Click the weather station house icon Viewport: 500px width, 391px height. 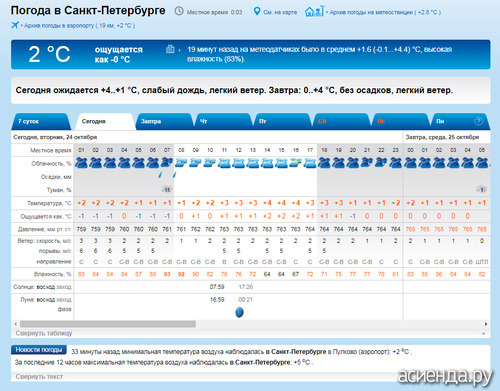[x=314, y=11]
